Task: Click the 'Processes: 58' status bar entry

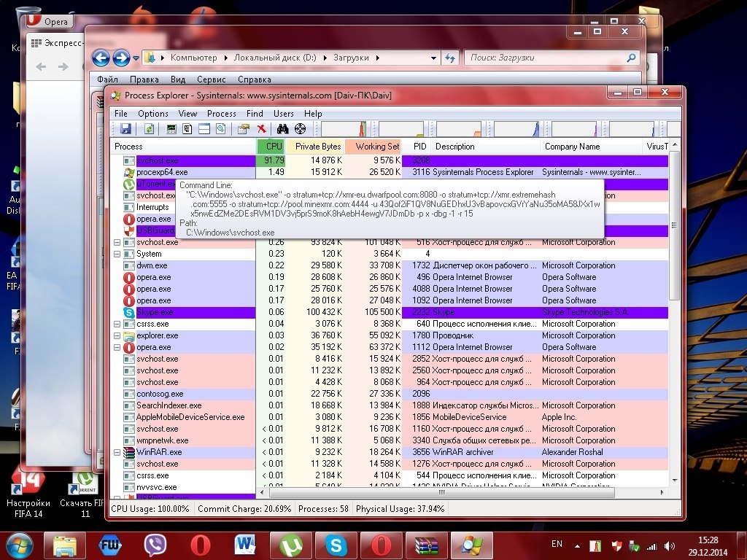Action: coord(323,509)
